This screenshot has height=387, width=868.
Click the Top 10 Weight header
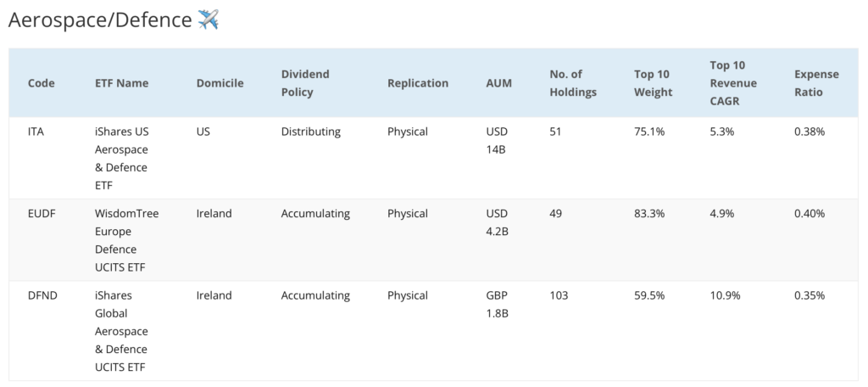click(x=654, y=83)
